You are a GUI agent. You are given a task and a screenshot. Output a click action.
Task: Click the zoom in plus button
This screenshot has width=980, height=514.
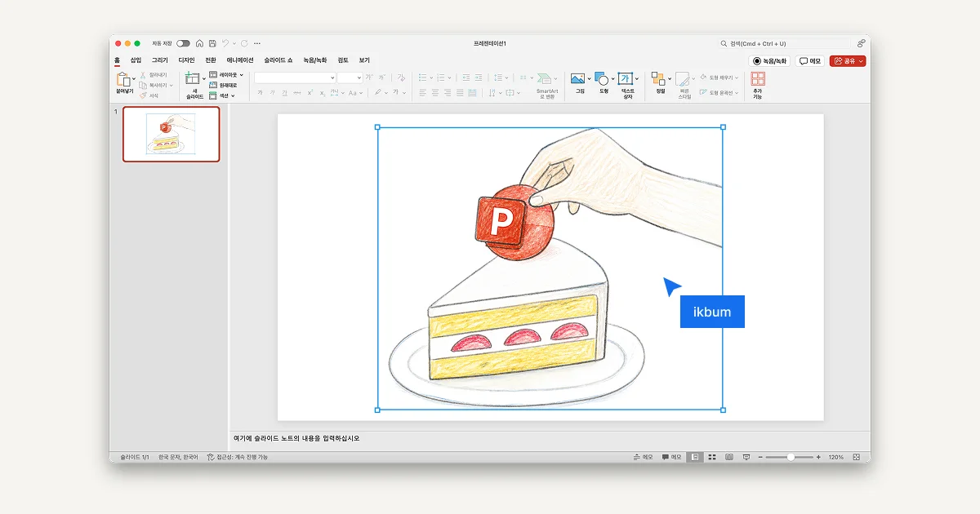point(818,457)
